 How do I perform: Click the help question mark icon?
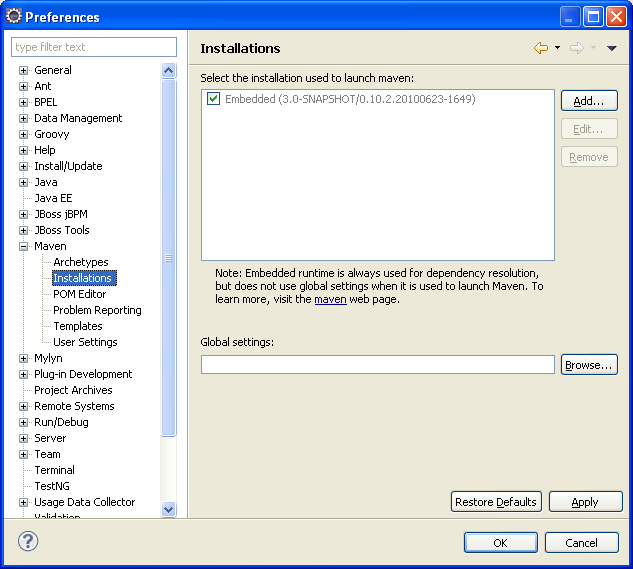(28, 541)
